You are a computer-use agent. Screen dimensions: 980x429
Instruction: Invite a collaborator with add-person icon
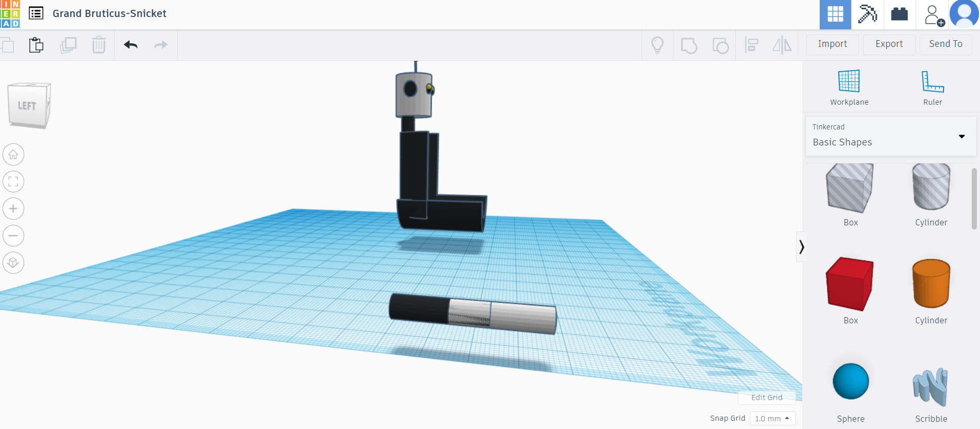click(x=934, y=15)
